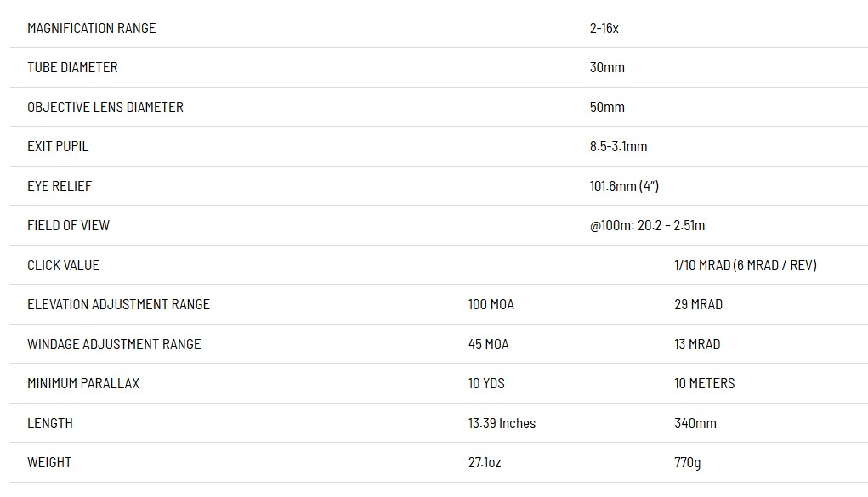Select the 13 MRAD windage value

697,344
